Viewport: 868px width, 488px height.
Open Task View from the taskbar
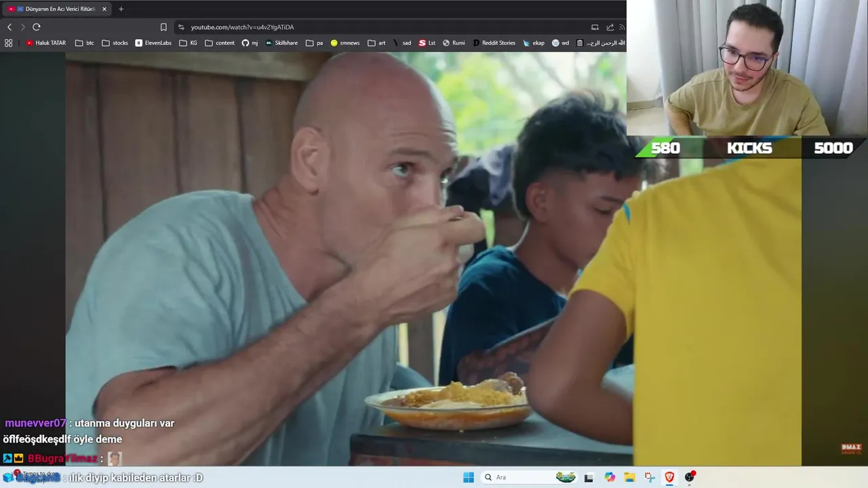pyautogui.click(x=589, y=477)
